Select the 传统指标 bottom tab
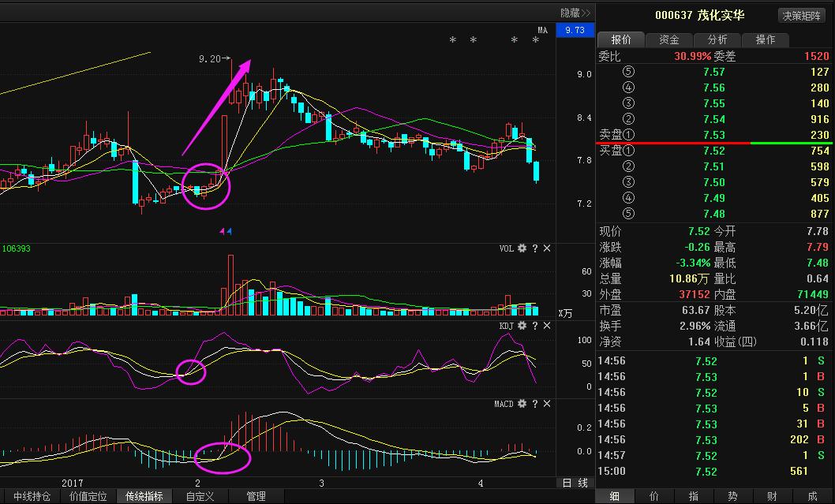 click(x=144, y=497)
